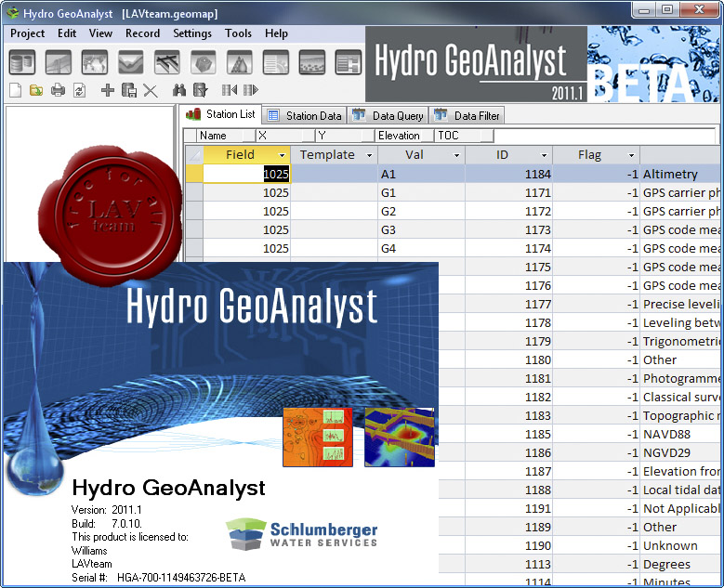Open the Tools menu
The image size is (724, 588).
coord(238,33)
